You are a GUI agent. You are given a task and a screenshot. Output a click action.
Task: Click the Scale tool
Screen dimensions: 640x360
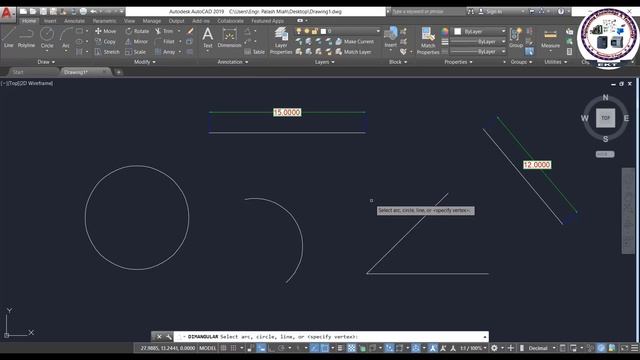(136, 52)
